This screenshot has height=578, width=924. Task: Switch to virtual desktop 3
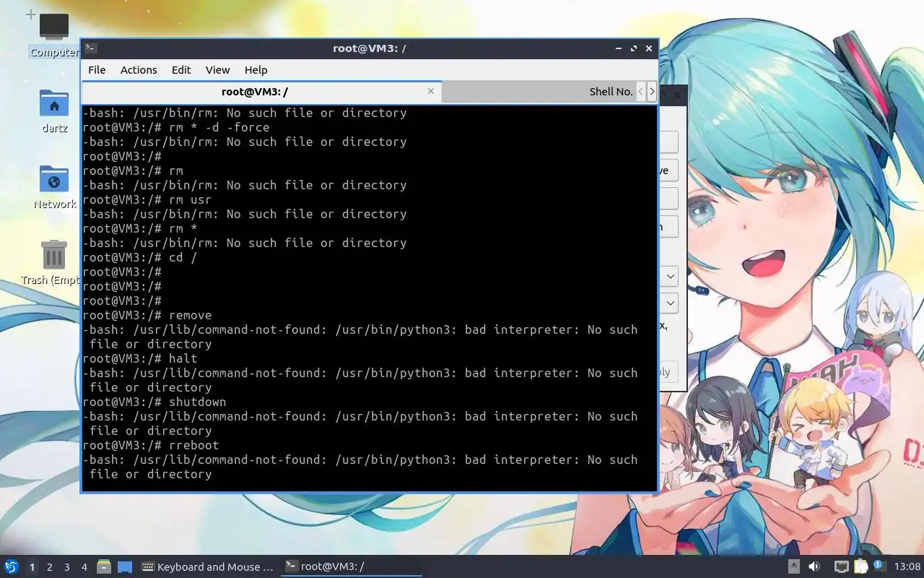click(x=66, y=566)
